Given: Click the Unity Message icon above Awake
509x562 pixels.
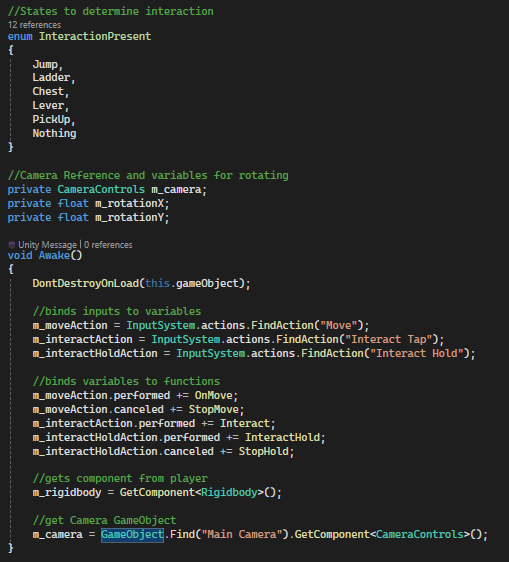Looking at the screenshot, I should pyautogui.click(x=12, y=245).
